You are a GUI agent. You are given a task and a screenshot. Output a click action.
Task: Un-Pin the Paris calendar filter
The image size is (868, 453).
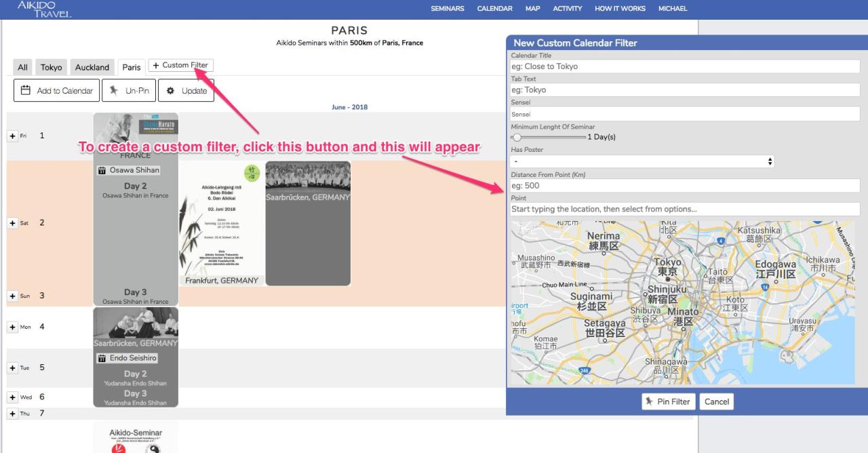tap(129, 90)
